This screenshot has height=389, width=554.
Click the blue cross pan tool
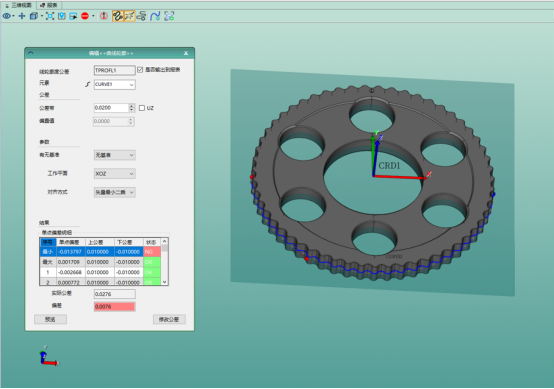(x=22, y=16)
